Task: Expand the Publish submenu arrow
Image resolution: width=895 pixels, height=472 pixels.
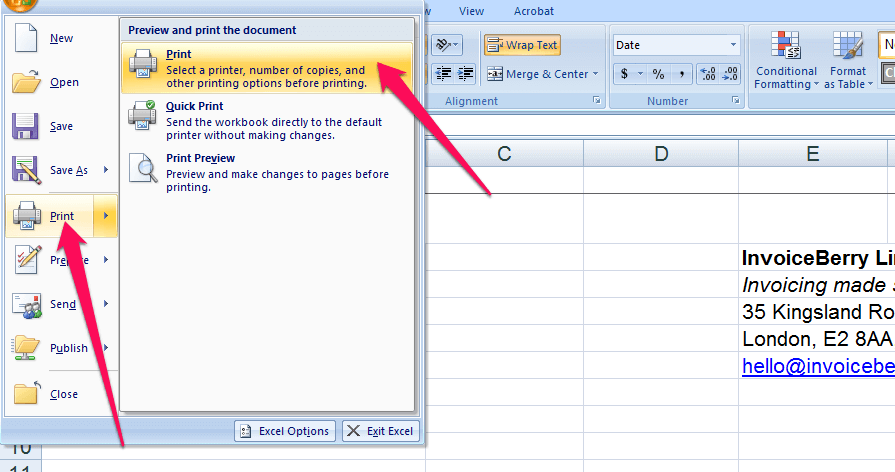Action: point(106,348)
